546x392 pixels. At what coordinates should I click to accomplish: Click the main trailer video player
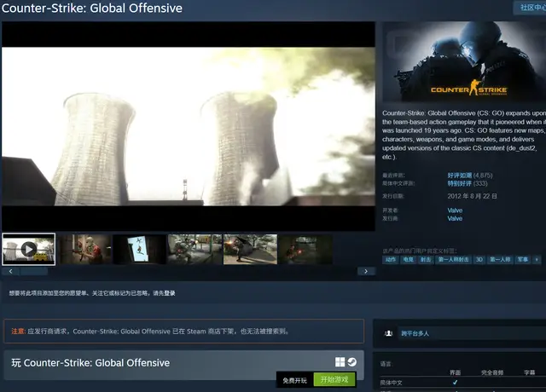189,126
